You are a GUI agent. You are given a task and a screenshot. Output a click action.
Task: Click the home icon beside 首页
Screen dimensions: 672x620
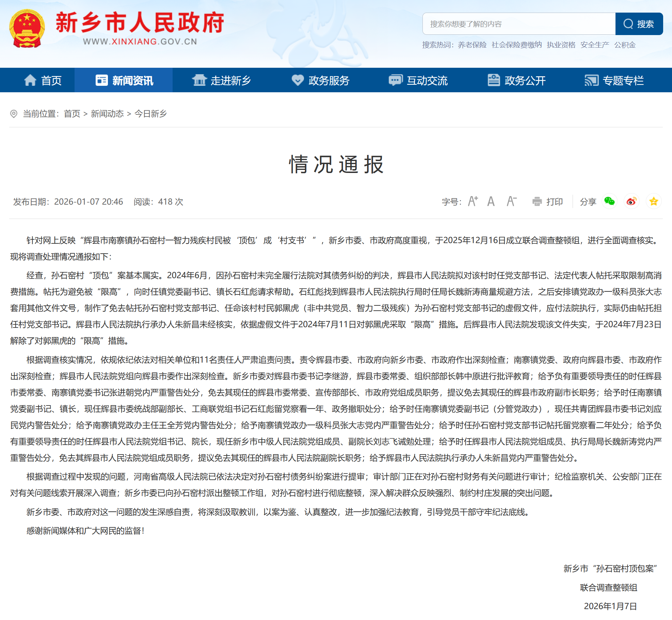(31, 80)
